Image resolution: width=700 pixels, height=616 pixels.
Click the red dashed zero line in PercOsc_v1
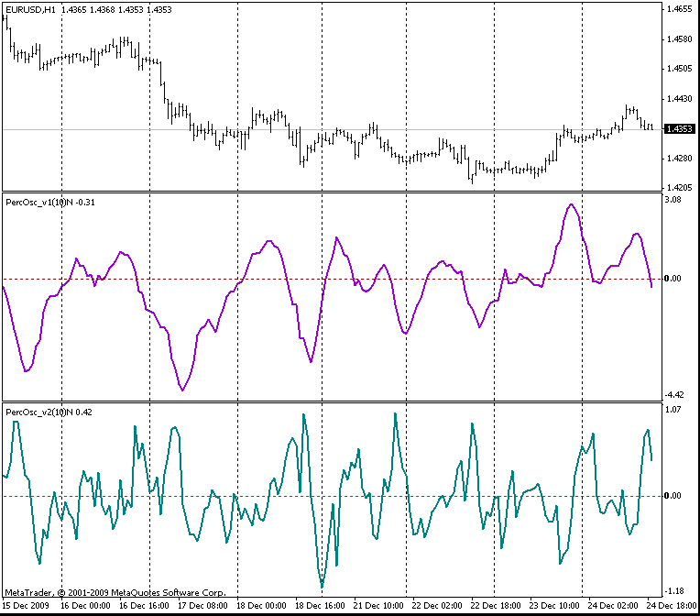332,280
